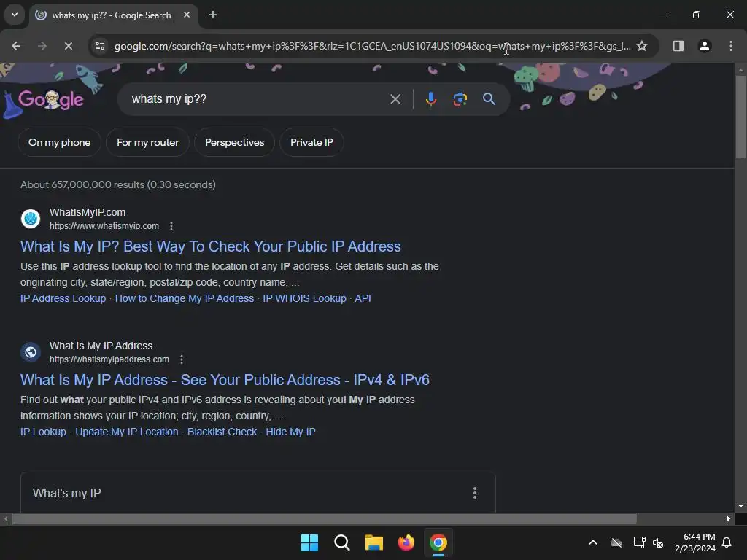Close the whats my ip Google Search tab

pyautogui.click(x=187, y=15)
